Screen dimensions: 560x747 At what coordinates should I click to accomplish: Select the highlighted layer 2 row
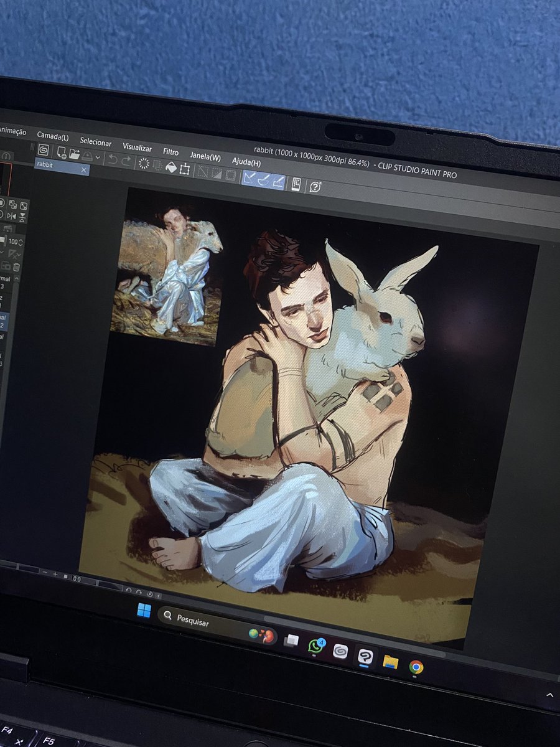(4, 321)
